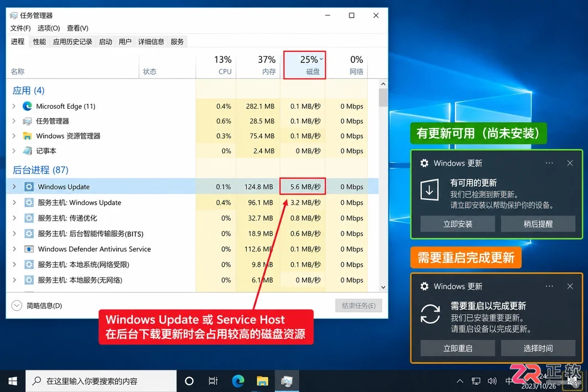Image resolution: width=588 pixels, height=392 pixels.
Task: Switch to the 服务 tab
Action: [x=177, y=41]
